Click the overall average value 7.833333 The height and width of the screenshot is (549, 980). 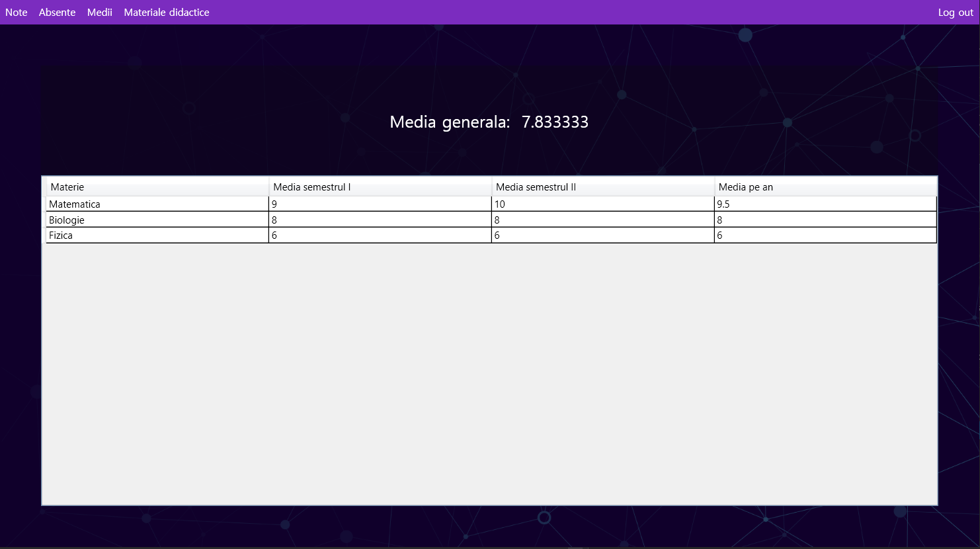pyautogui.click(x=555, y=122)
